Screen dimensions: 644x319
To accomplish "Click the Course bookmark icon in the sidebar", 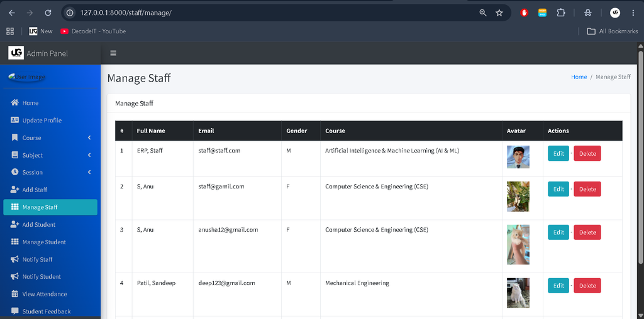I will point(15,138).
